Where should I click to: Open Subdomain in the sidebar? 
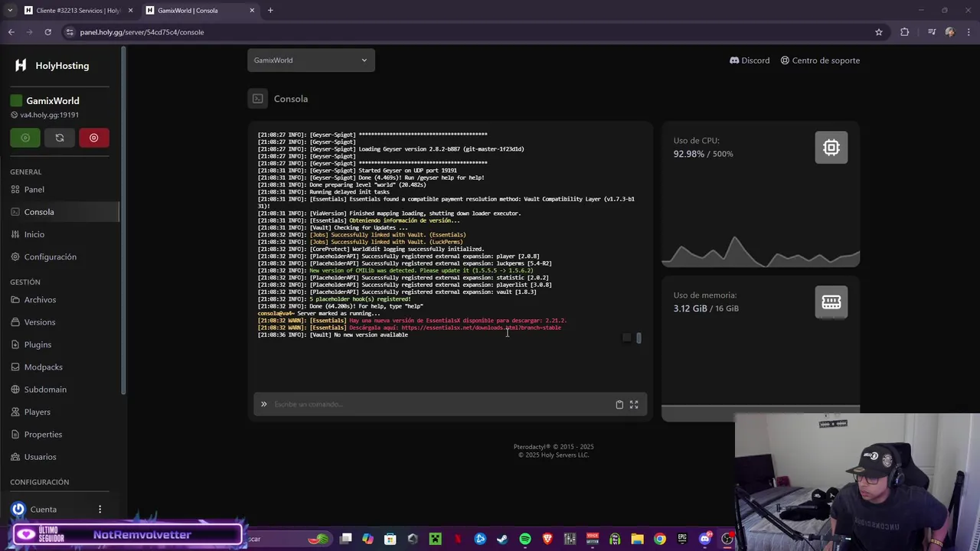click(x=45, y=390)
